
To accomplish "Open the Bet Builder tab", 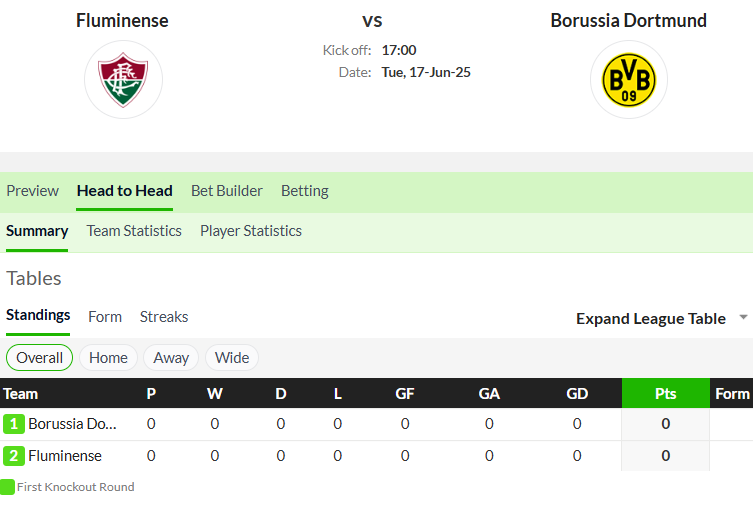I will click(x=227, y=191).
